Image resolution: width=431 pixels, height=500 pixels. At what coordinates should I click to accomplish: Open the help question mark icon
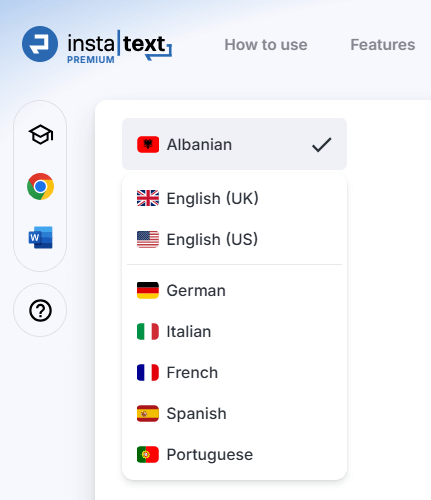(x=40, y=310)
